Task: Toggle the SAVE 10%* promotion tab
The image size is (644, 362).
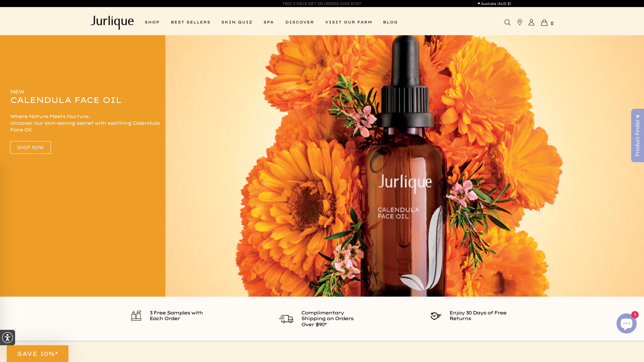Action: tap(37, 353)
